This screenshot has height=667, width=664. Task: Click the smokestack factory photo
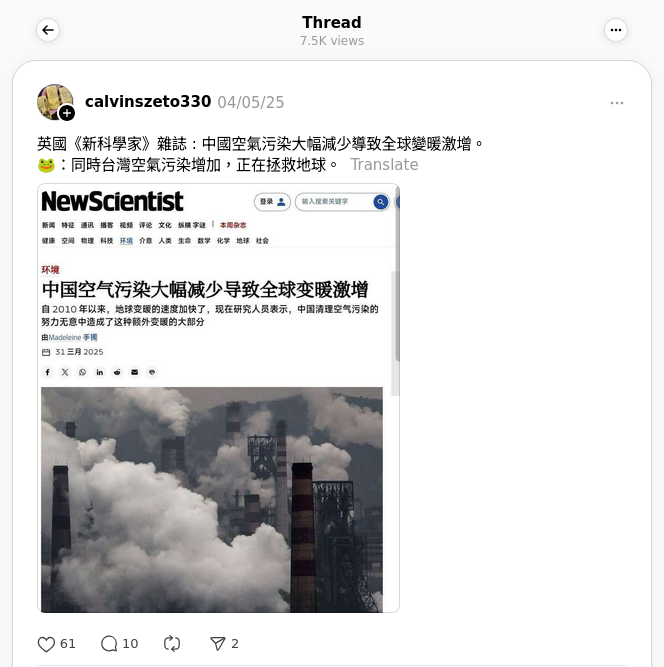212,500
